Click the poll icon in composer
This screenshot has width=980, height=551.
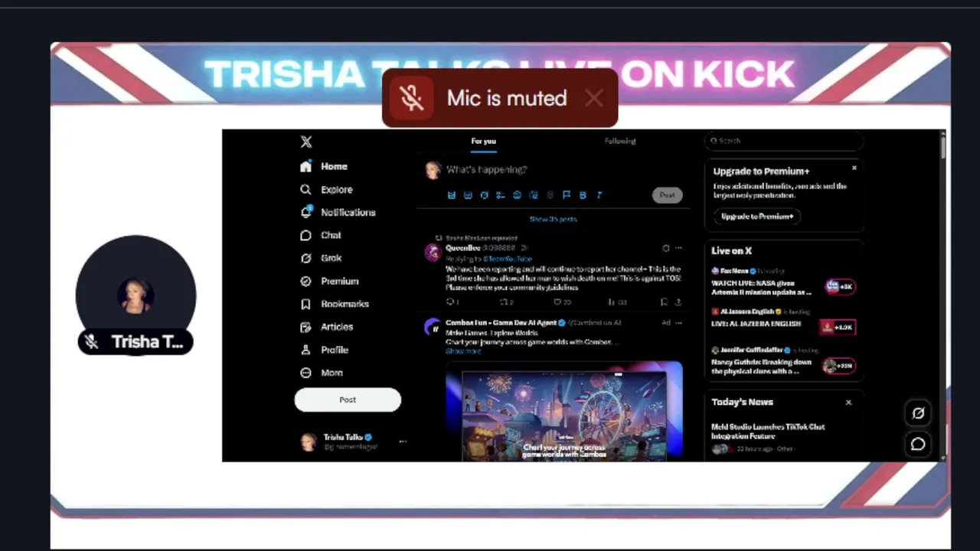(501, 195)
